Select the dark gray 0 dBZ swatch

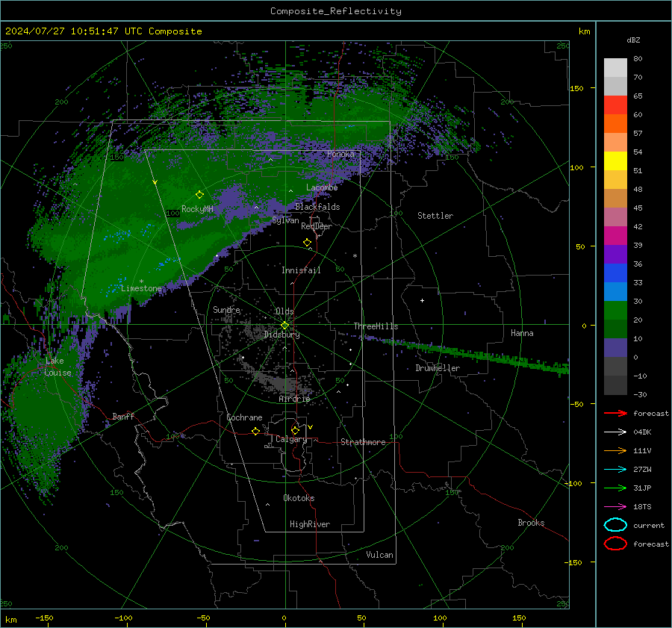[615, 367]
